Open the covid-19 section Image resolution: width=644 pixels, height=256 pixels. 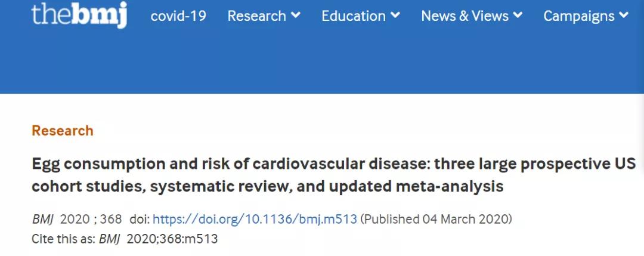tap(178, 16)
